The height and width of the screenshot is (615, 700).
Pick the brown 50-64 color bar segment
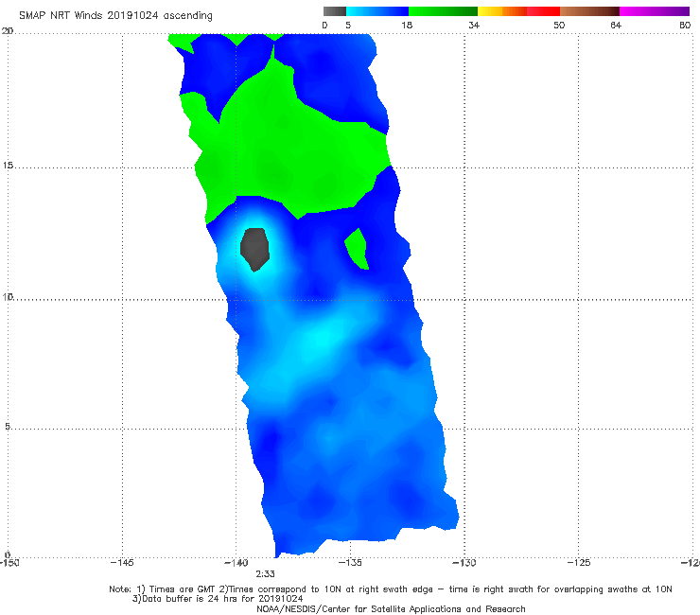589,11
